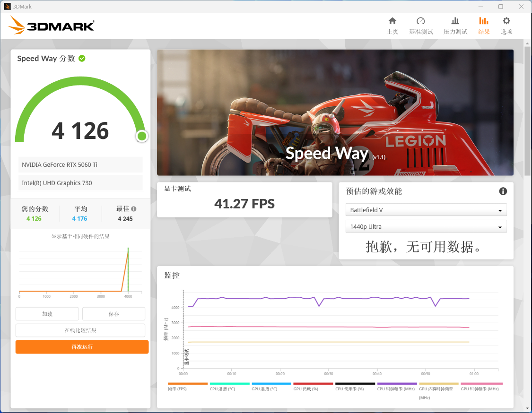Click the 加载 load button

coord(47,314)
